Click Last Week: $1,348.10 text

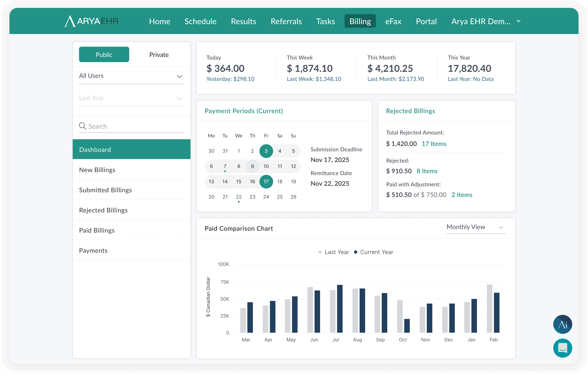(314, 79)
